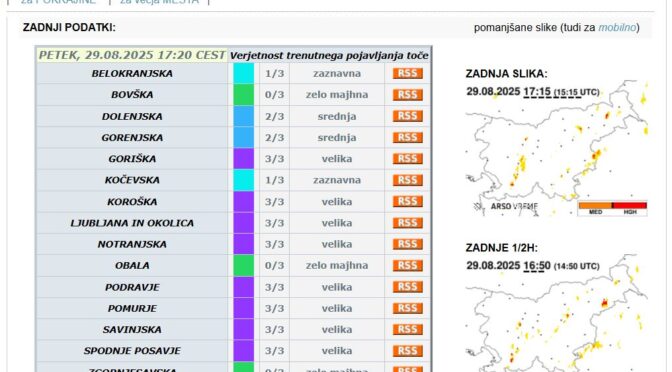Screen dimensions: 672x372
Task: Open the RSS feed for Spodnje Posavje
Action: (408, 351)
